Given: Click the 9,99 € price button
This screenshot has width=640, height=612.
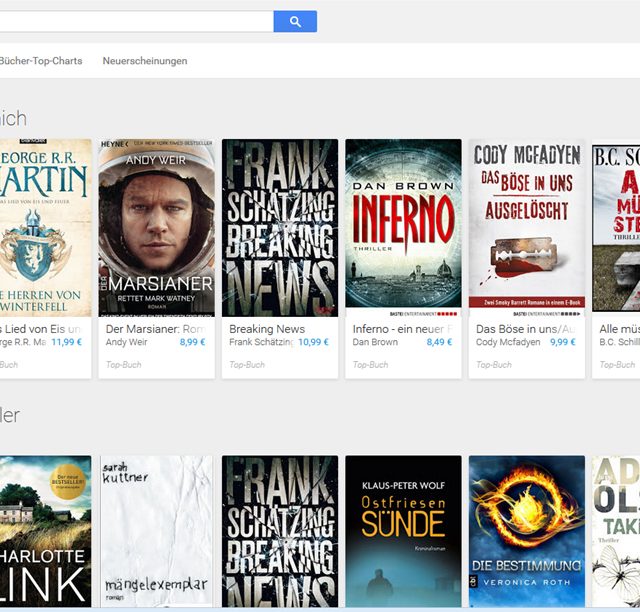Looking at the screenshot, I should tap(563, 342).
